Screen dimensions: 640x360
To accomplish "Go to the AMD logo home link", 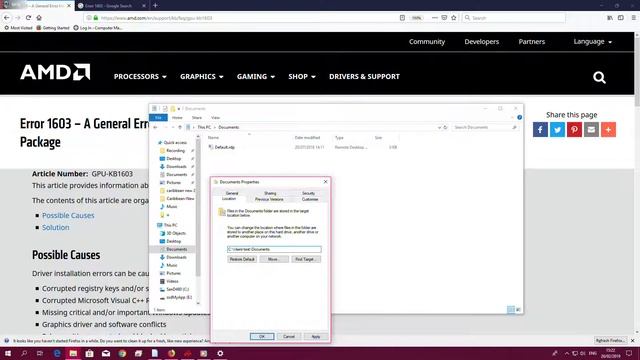I will tap(55, 72).
